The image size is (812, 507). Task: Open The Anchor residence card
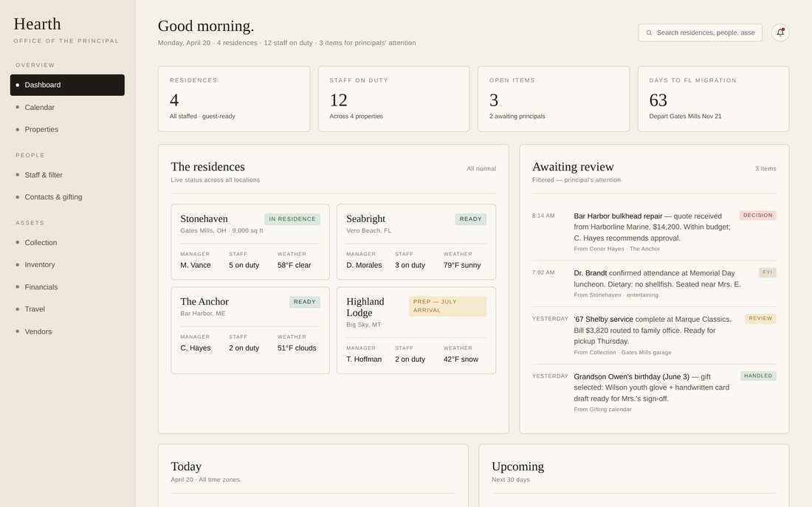tap(250, 331)
